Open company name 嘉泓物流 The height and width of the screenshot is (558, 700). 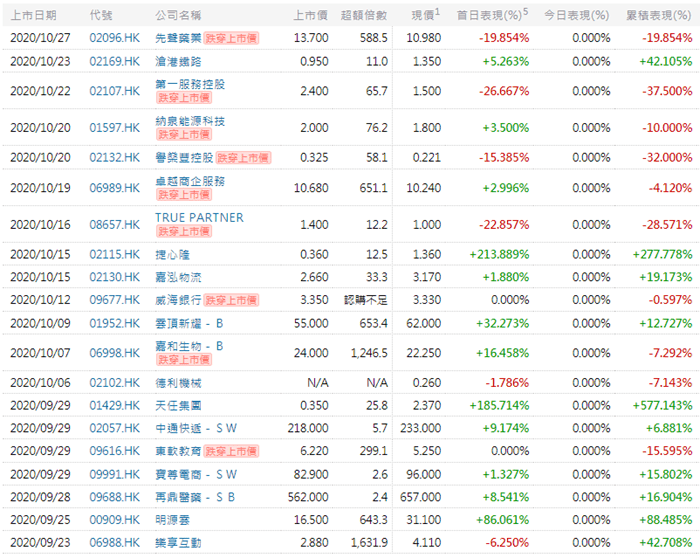pos(178,278)
